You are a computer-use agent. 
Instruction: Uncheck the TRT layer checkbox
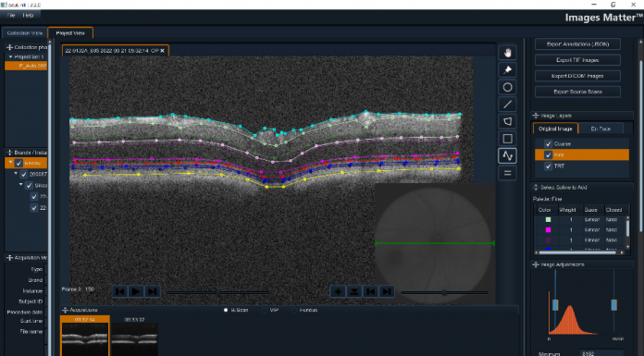548,166
